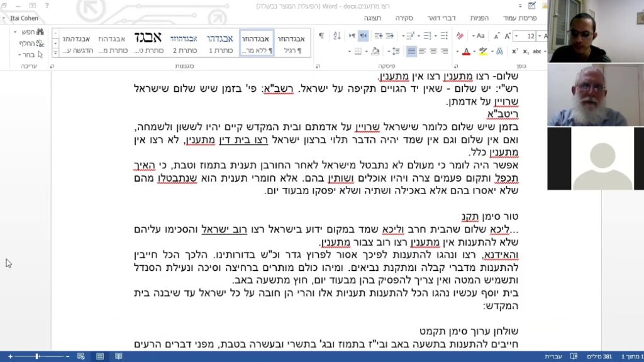The width and height of the screenshot is (644, 362).
Task: Open the הפניות (References) ribbon tab
Action: pyautogui.click(x=479, y=18)
